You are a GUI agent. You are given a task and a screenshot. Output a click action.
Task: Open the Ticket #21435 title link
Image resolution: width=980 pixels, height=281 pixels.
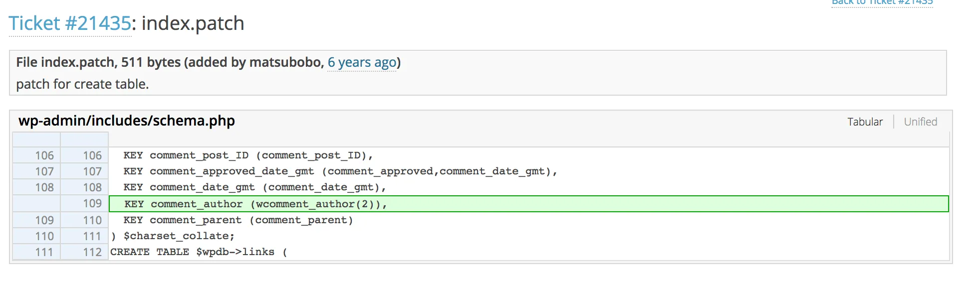pyautogui.click(x=69, y=23)
